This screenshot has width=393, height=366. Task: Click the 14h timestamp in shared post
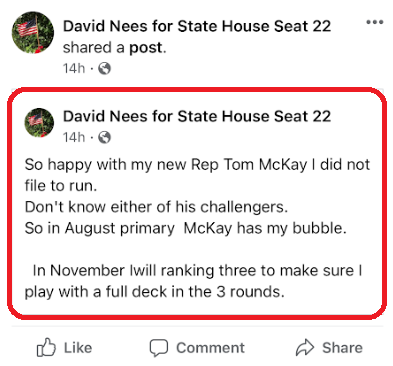74,137
